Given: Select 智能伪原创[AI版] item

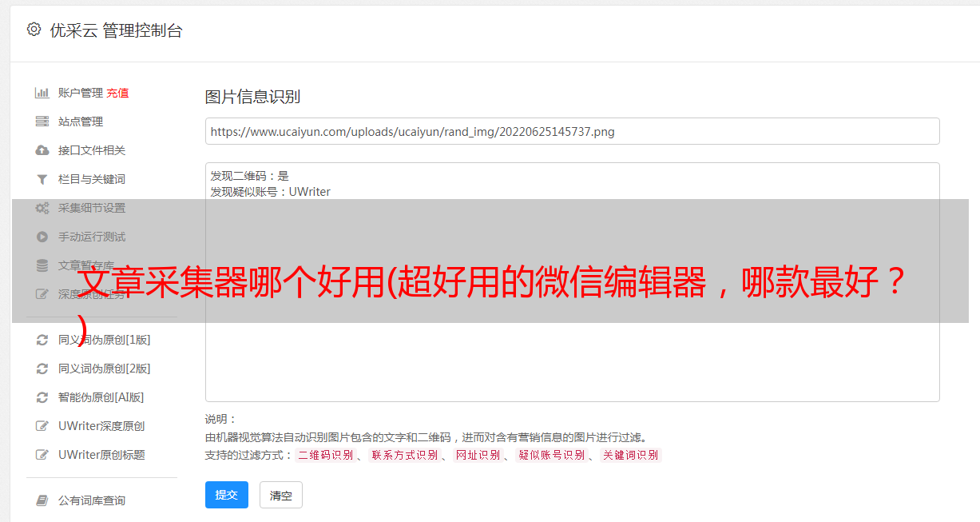Looking at the screenshot, I should pos(101,397).
